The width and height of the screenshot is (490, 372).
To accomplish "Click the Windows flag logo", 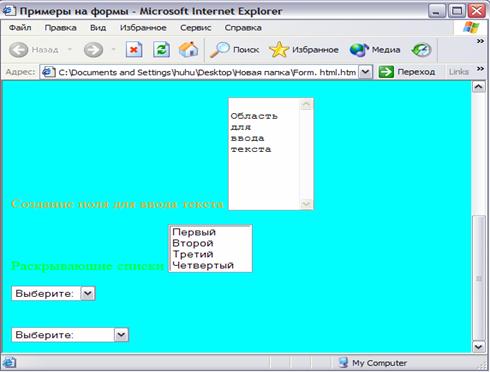I will (471, 27).
